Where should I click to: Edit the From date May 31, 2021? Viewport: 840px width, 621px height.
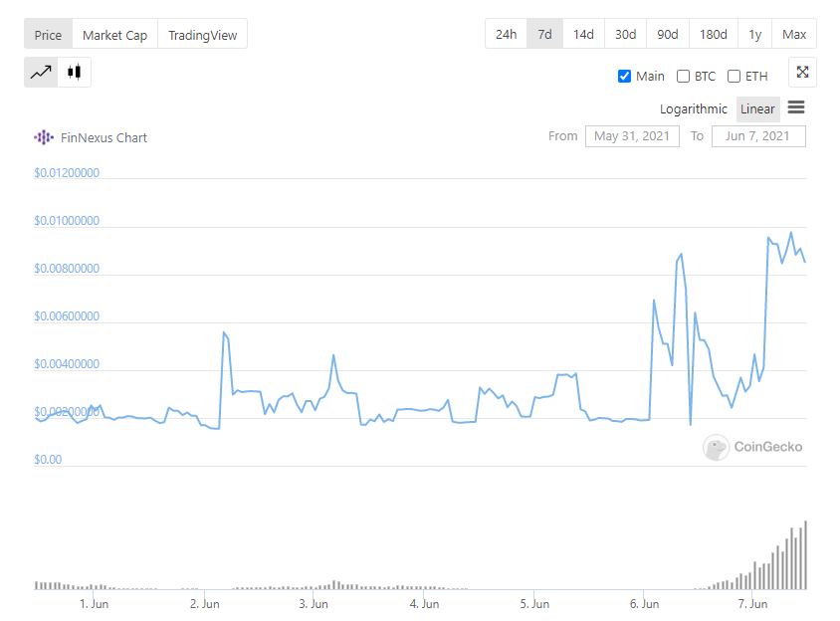632,136
